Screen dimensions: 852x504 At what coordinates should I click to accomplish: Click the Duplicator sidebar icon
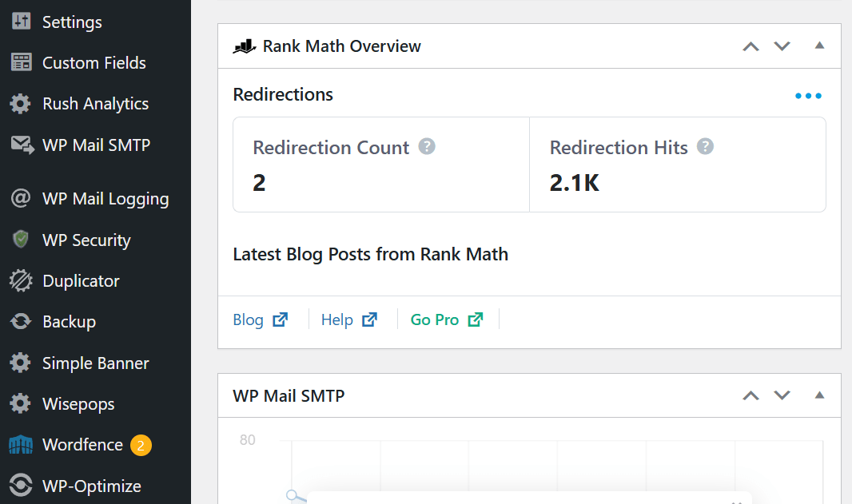tap(21, 280)
